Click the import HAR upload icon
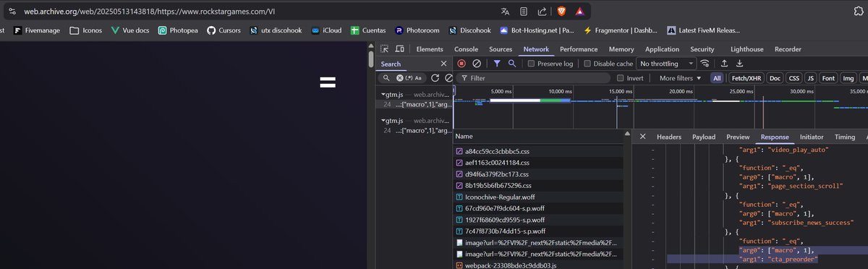 coord(724,64)
